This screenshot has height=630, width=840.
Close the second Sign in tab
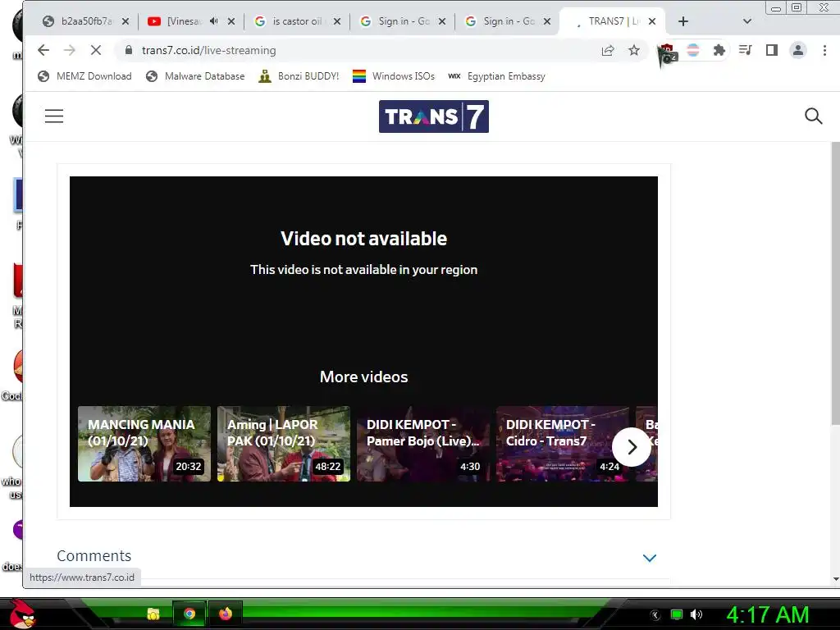547,21
